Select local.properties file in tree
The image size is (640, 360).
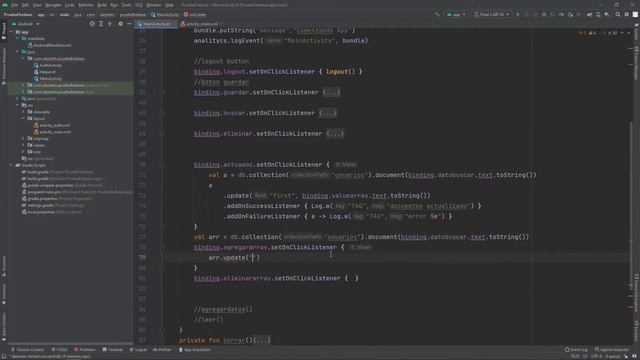(x=51, y=212)
